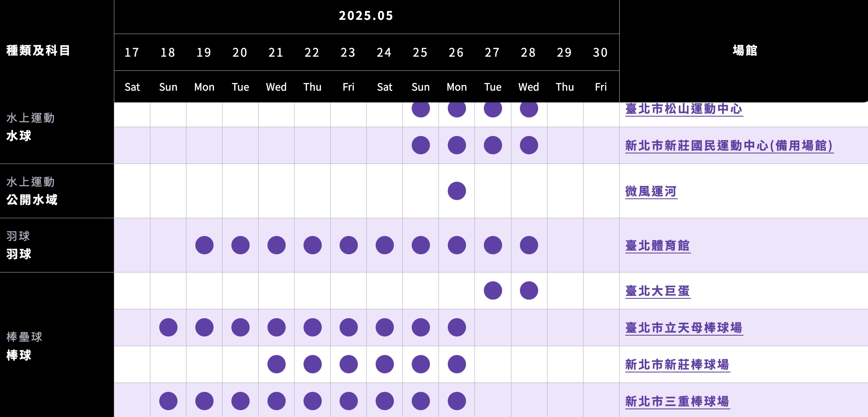Image resolution: width=868 pixels, height=417 pixels.
Task: Click 臺北大巨蛋 baseball dot on May 27
Action: click(x=493, y=290)
